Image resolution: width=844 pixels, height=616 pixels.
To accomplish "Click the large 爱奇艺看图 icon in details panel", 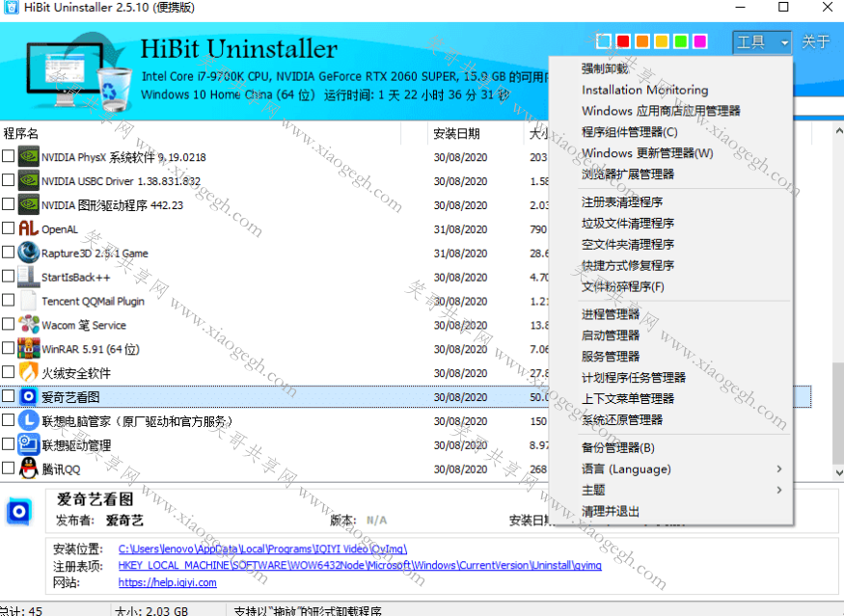I will (20, 512).
